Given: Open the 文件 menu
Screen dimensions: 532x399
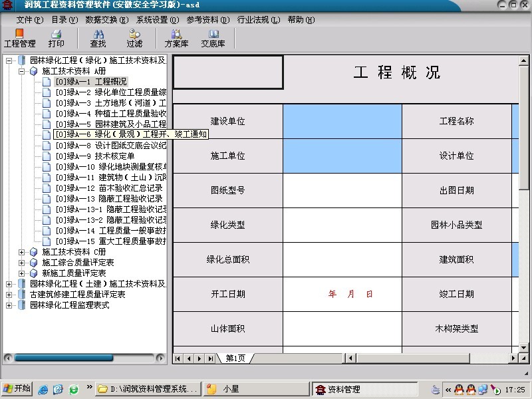Looking at the screenshot, I should (28, 20).
